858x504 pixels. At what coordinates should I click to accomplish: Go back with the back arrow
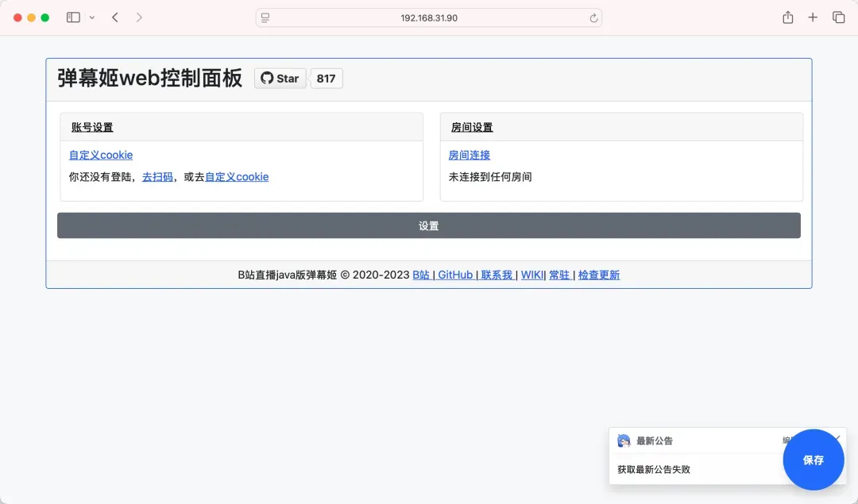115,17
